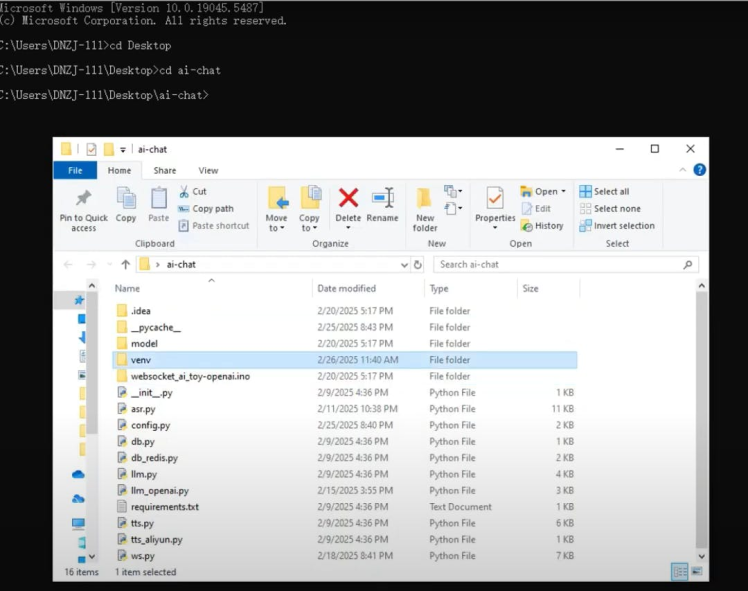
Task: Open the File menu tab
Action: 75,171
